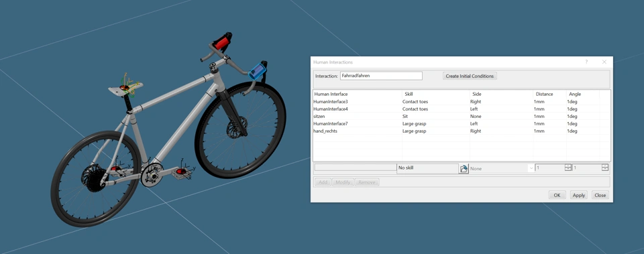Select the red pedal marker near rear wheel

116,168
